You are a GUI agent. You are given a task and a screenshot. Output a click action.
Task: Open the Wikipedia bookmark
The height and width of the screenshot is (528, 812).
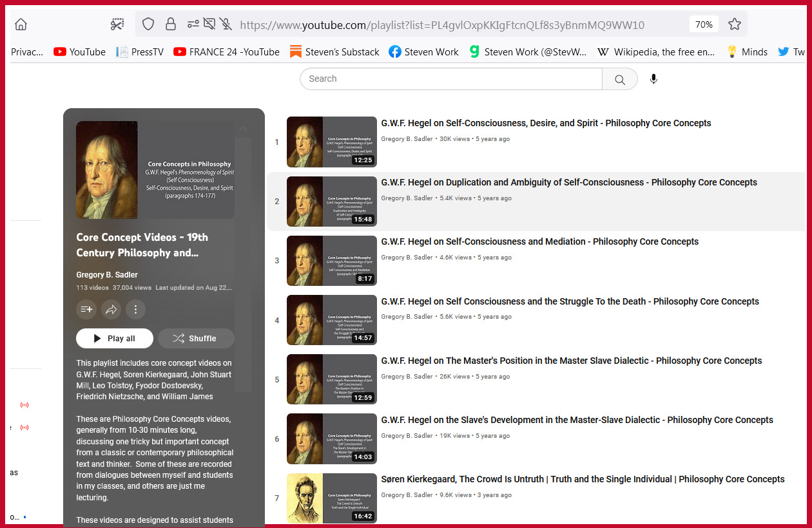click(x=656, y=52)
